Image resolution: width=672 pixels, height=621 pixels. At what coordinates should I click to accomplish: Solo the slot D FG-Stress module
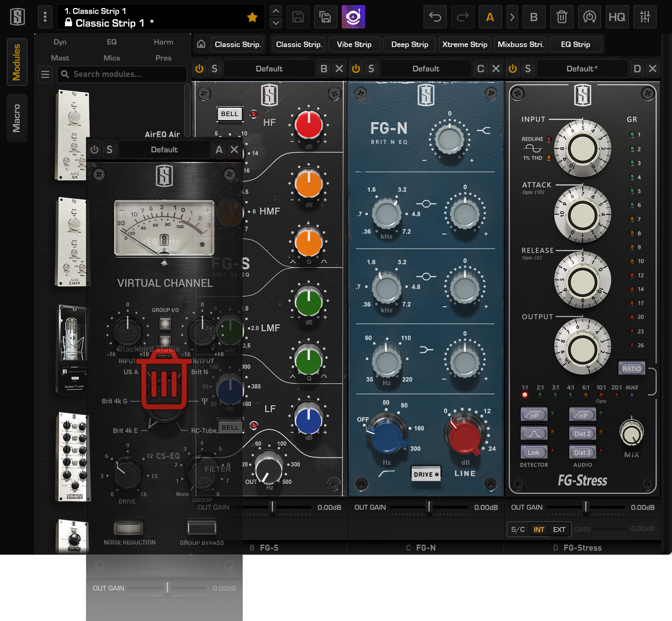528,69
